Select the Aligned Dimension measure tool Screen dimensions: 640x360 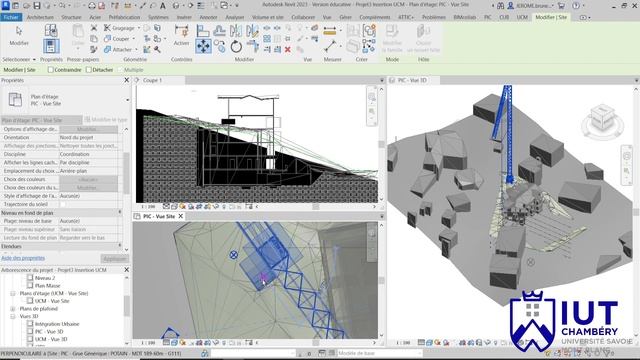pyautogui.click(x=329, y=31)
